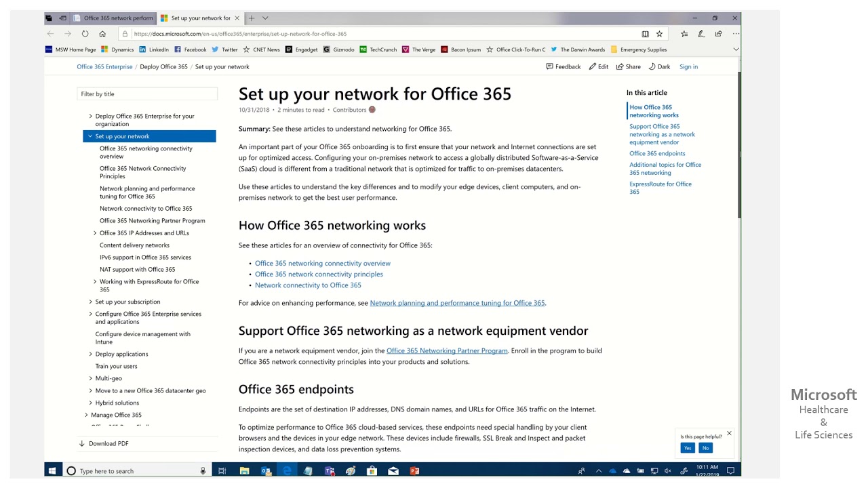868x488 pixels.
Task: Expand Working with ExpressRoute tree item
Action: tap(95, 281)
